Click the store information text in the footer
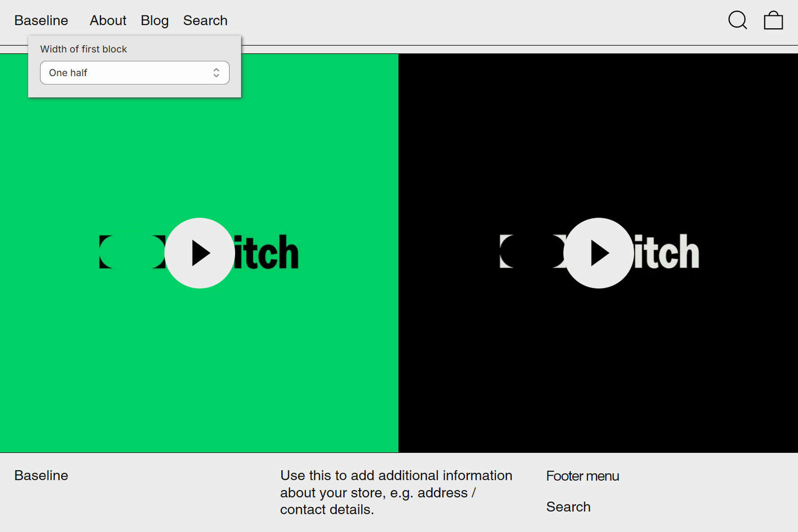The height and width of the screenshot is (532, 798). click(396, 492)
